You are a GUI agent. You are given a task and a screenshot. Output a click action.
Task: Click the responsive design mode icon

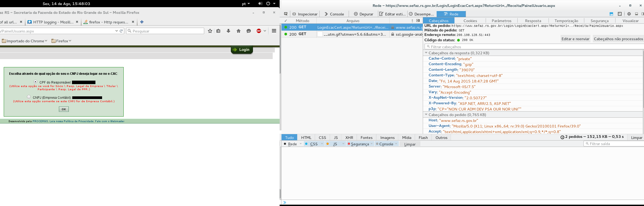pyautogui.click(x=620, y=14)
